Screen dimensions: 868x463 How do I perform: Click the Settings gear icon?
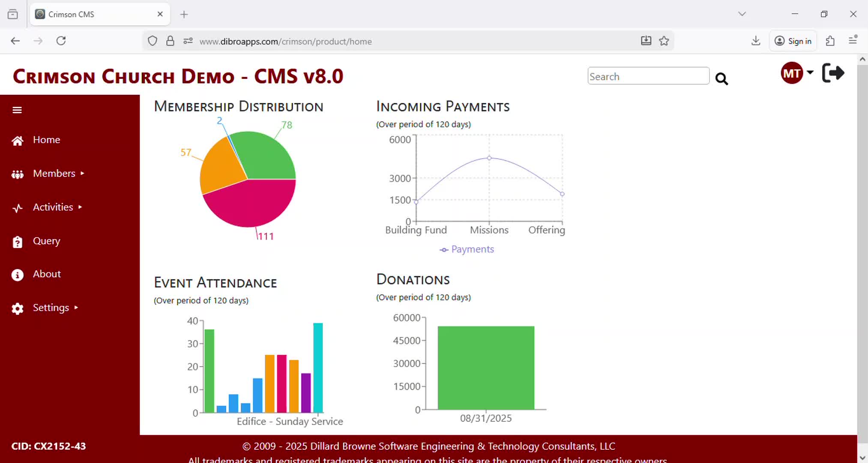(x=18, y=309)
